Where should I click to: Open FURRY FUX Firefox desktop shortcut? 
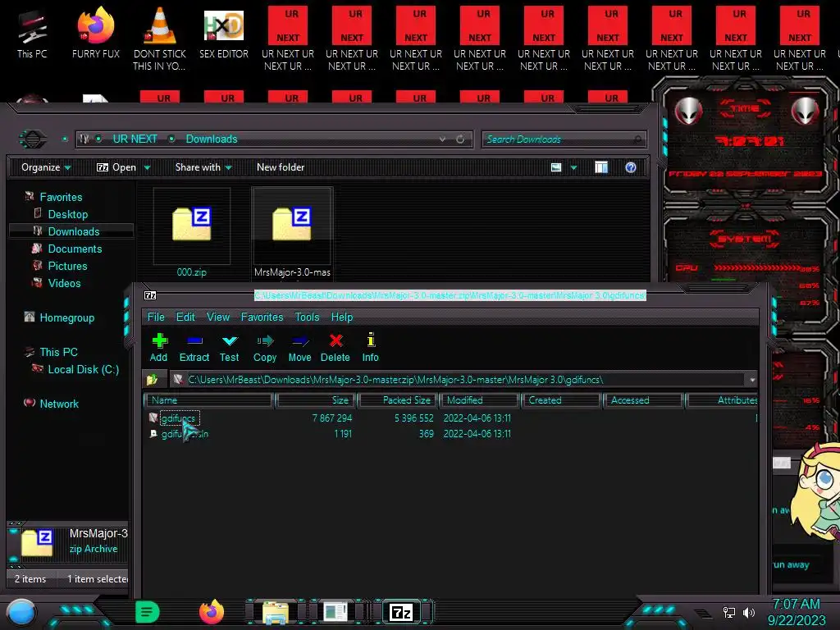click(x=96, y=33)
